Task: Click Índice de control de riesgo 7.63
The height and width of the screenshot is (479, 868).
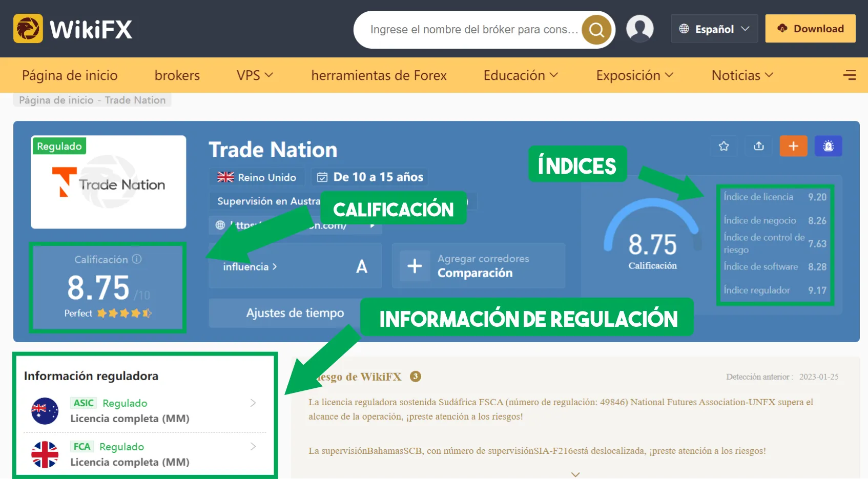Action: pyautogui.click(x=775, y=243)
